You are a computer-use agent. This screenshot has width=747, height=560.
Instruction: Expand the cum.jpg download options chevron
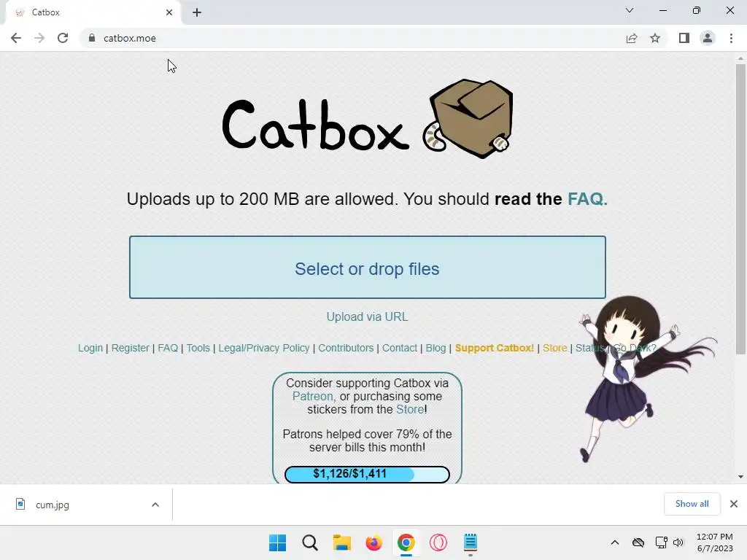[x=155, y=505]
